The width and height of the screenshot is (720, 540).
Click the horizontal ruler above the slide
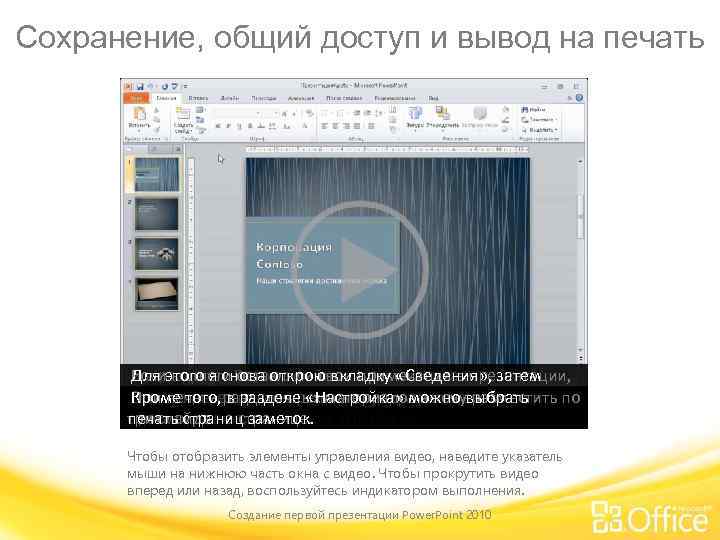click(x=387, y=149)
